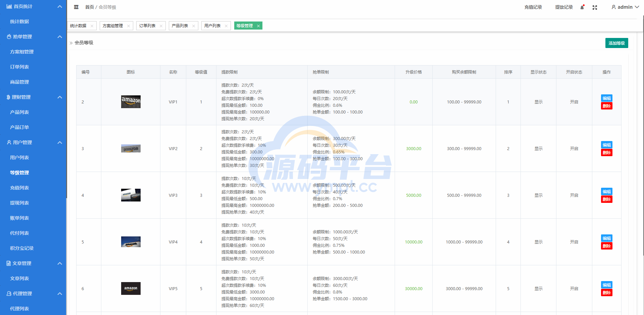This screenshot has height=315, width=644.
Task: Click 编辑 for the VIP2 row
Action: (x=607, y=145)
